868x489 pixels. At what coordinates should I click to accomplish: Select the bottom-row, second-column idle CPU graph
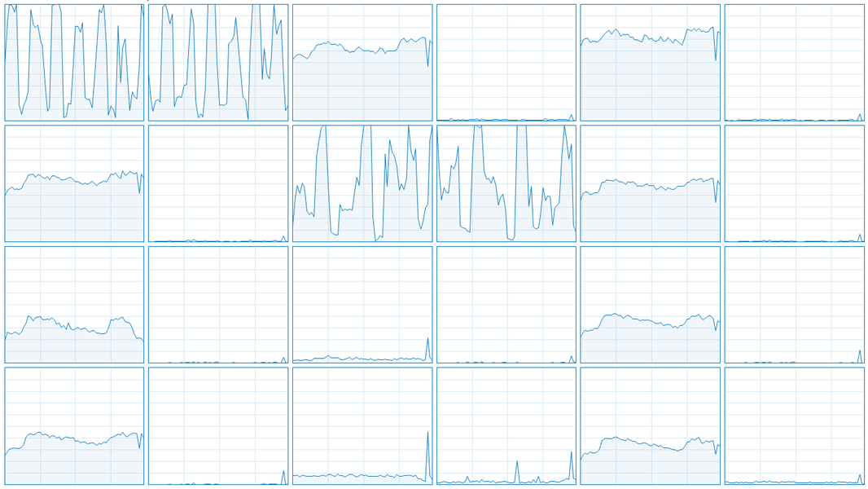click(x=218, y=426)
